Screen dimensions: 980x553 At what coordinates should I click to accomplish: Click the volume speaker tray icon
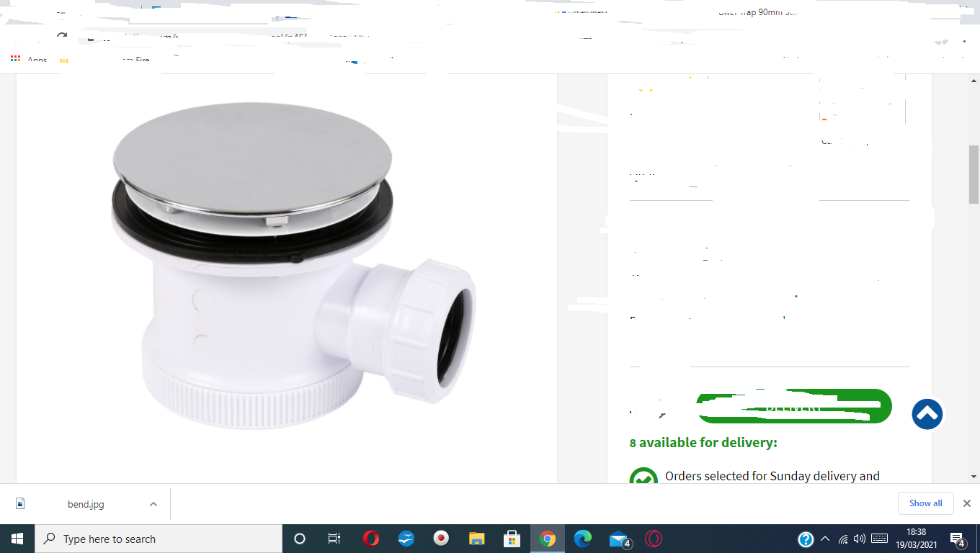pos(859,539)
